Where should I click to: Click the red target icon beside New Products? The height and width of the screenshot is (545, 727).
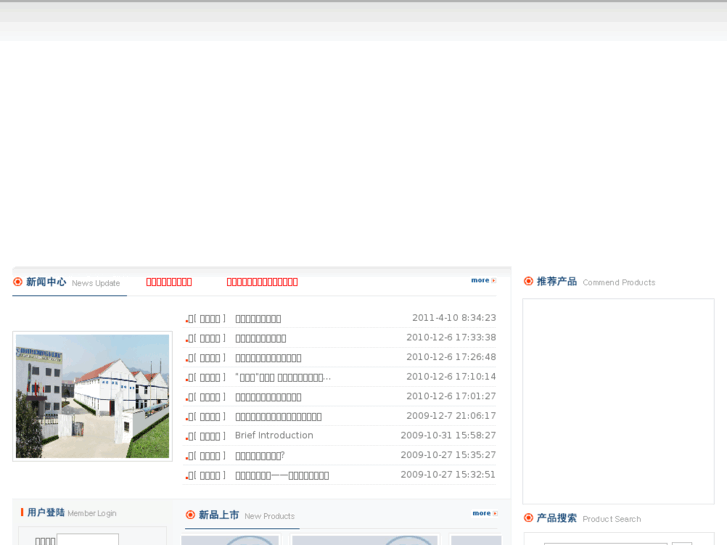190,514
